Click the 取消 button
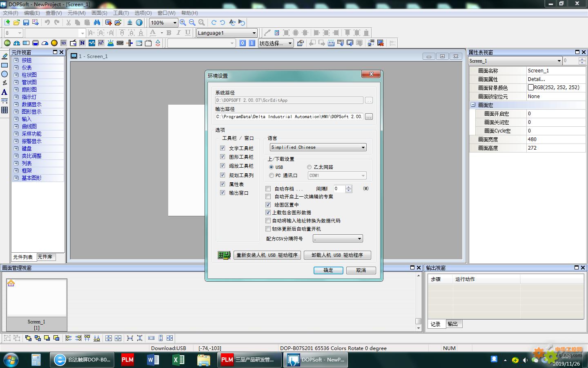Image resolution: width=588 pixels, height=368 pixels. [361, 270]
